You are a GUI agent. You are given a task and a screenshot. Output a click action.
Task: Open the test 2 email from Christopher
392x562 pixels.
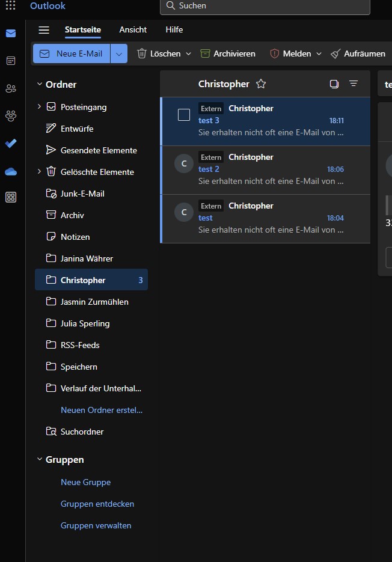(271, 170)
